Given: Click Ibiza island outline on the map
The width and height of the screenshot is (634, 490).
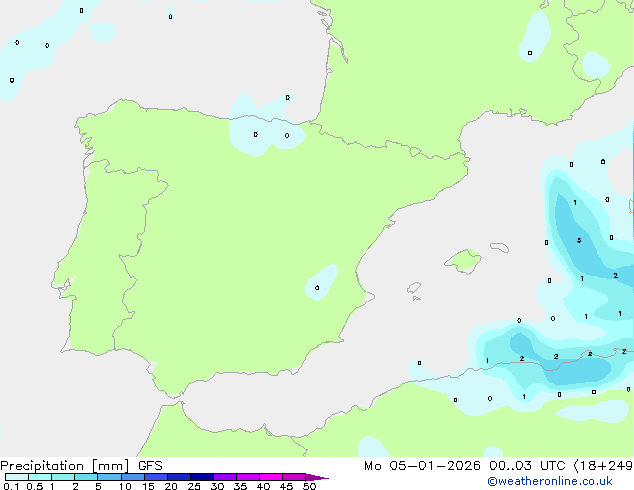Looking at the screenshot, I should click(414, 288).
